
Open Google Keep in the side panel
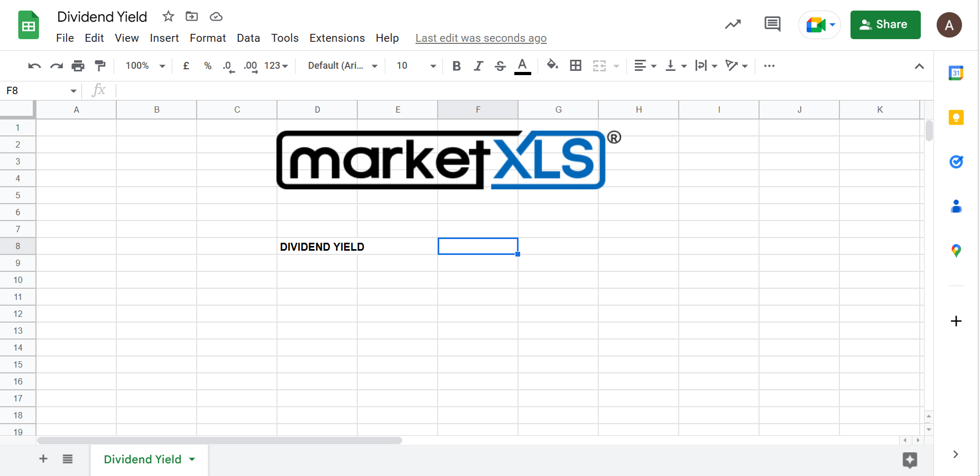click(956, 117)
